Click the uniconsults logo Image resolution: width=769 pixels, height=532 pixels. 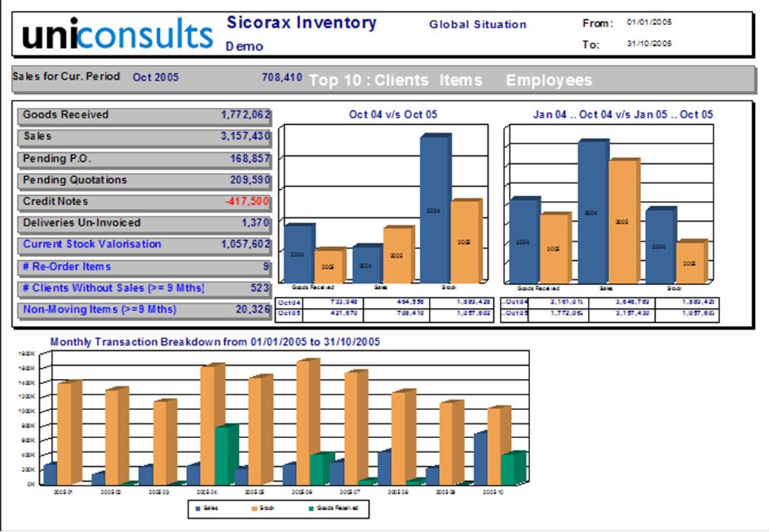117,34
